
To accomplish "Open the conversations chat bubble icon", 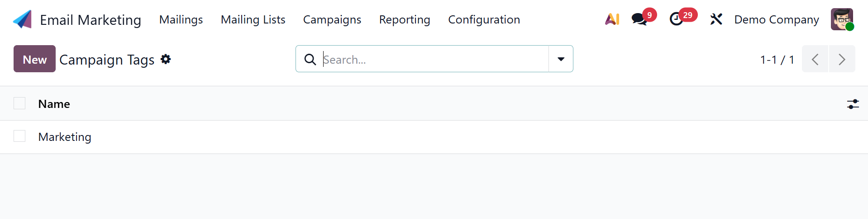I will [x=639, y=19].
